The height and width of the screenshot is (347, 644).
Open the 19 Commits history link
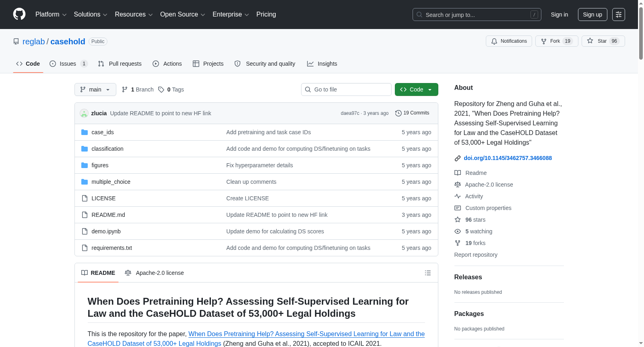tap(413, 113)
